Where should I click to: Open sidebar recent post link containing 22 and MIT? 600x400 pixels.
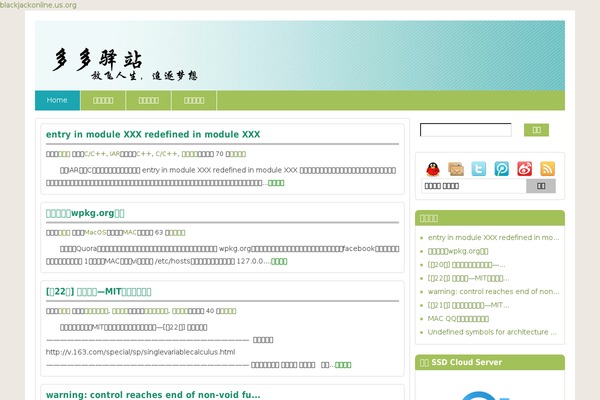click(468, 278)
